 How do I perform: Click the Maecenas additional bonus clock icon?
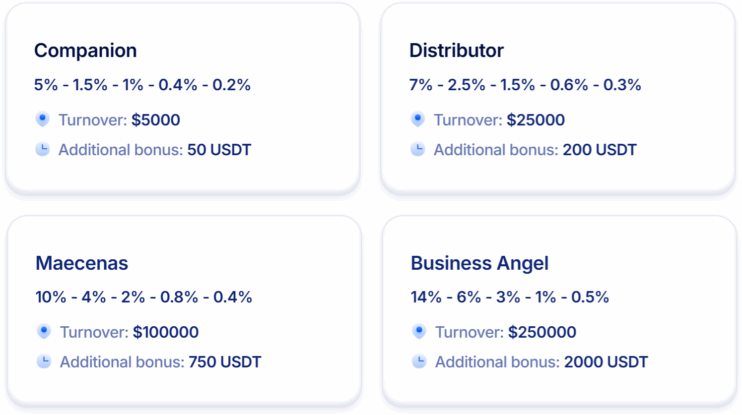(43, 361)
